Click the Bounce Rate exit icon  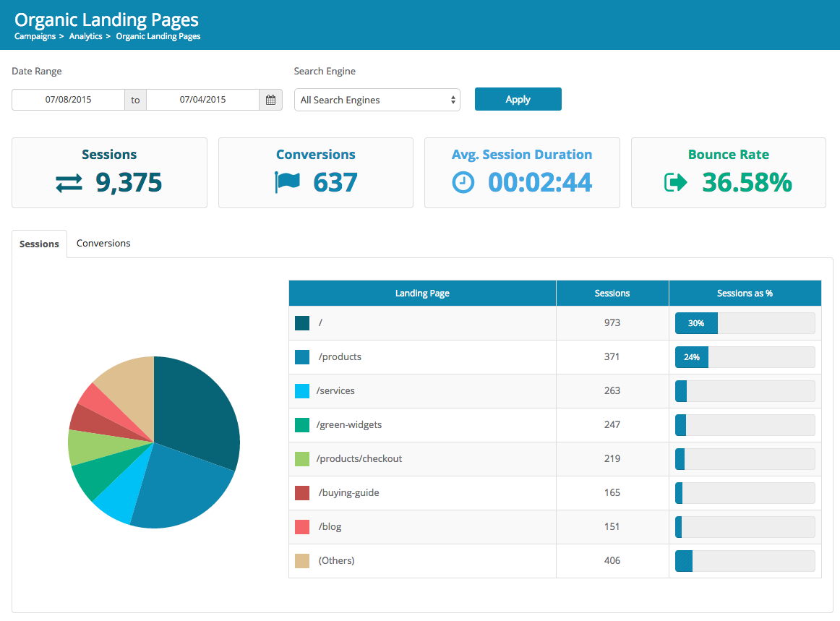(x=675, y=183)
